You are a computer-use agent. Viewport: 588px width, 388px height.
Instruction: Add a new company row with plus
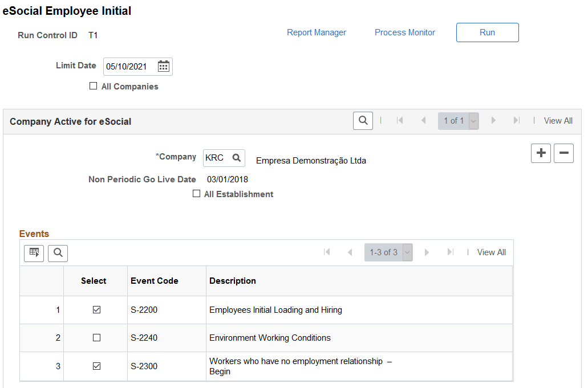click(541, 153)
